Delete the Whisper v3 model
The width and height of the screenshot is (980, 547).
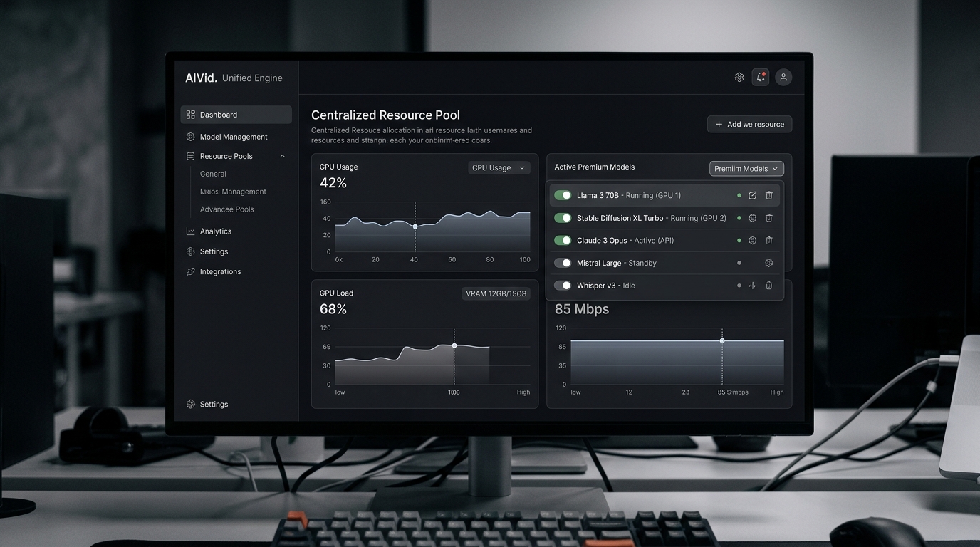769,286
